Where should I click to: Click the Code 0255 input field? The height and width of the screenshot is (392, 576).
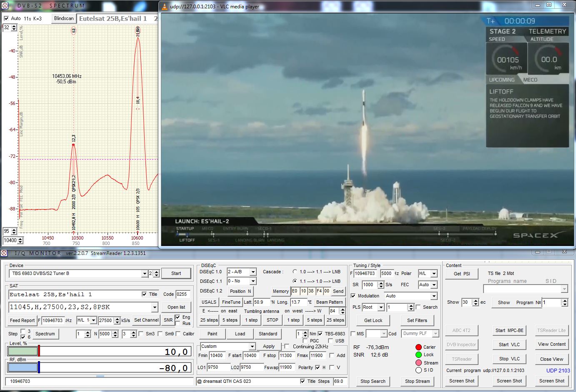(x=183, y=294)
